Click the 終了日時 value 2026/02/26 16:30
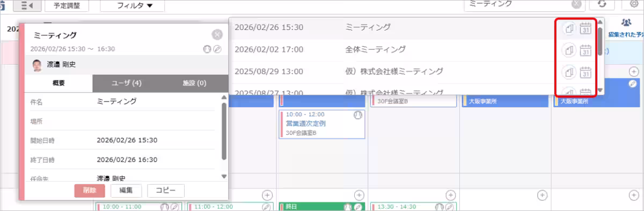 point(127,160)
